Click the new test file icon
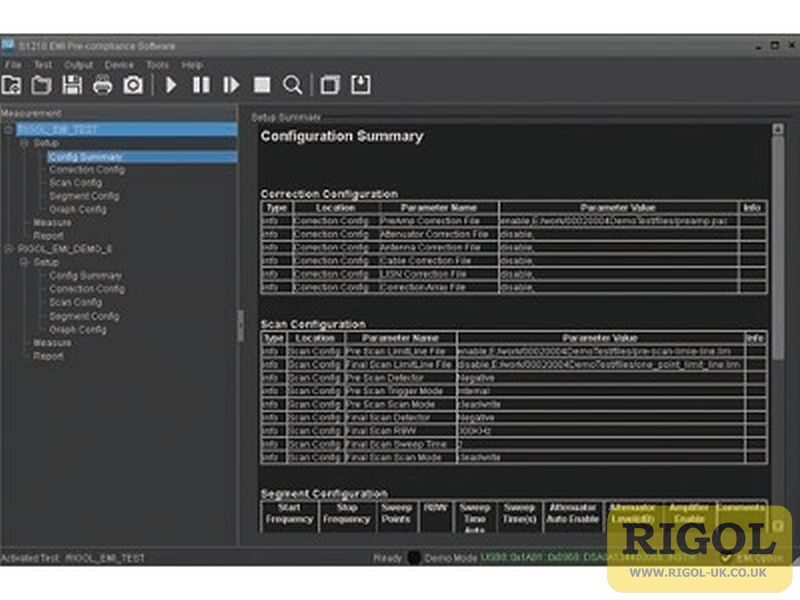The image size is (800, 600). tap(12, 85)
